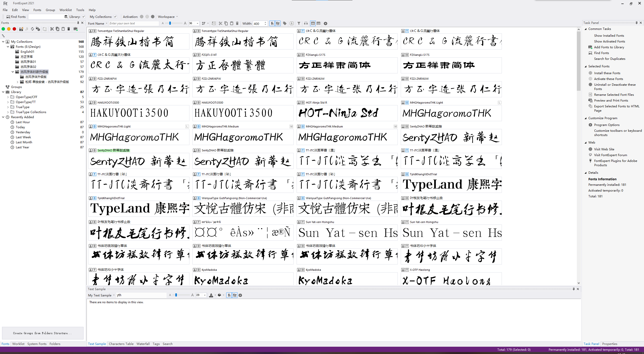644x354 pixels.
Task: Expand the OpenType/CFF library folder
Action: tap(8, 97)
